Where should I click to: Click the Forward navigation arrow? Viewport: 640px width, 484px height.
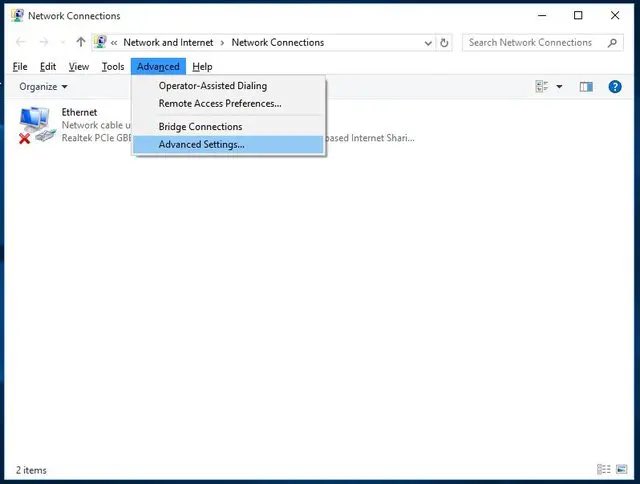(x=44, y=42)
